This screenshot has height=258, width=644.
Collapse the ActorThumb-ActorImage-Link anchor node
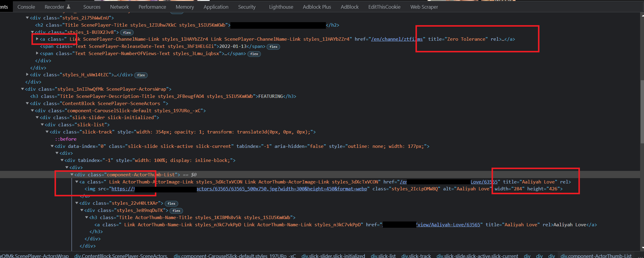point(77,182)
